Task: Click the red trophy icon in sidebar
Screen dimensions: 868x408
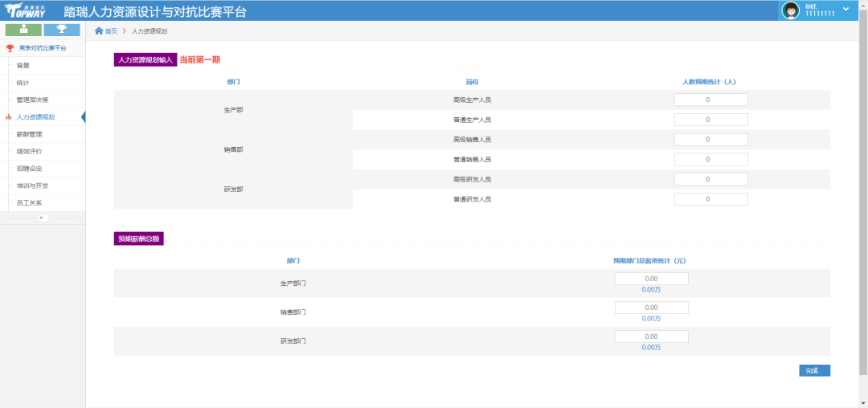Action: (10, 48)
